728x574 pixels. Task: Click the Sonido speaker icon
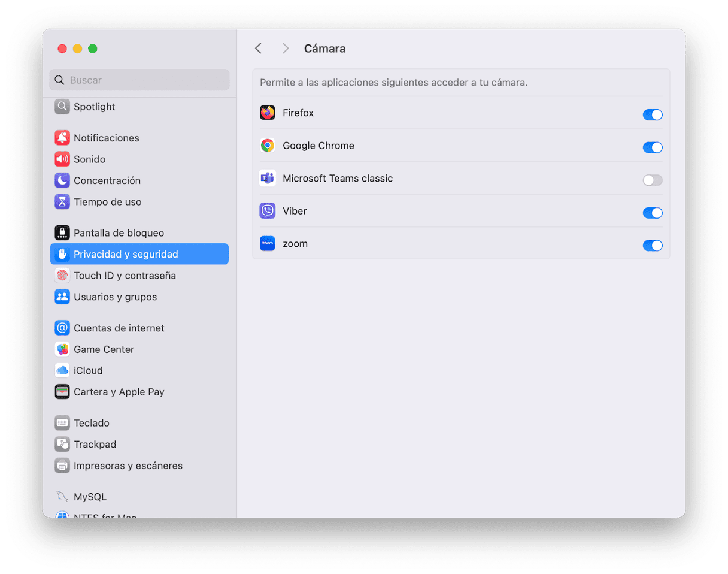[x=62, y=159]
